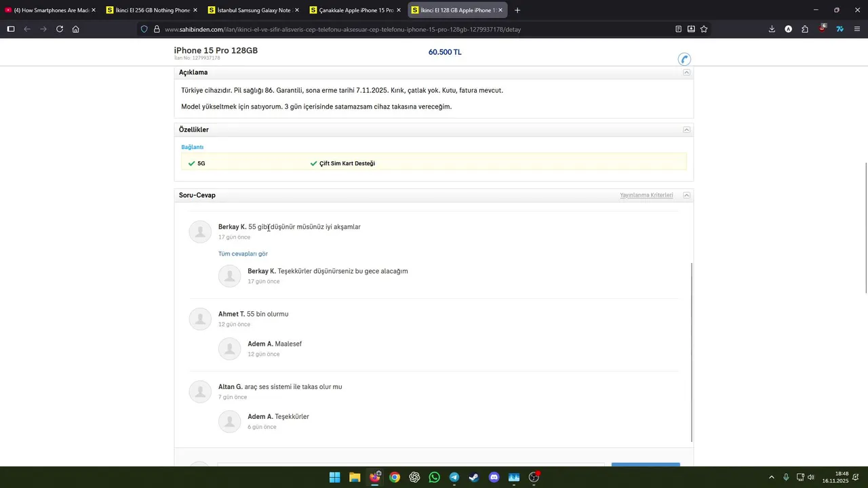
Task: Toggle reader view icon in address bar
Action: 678,29
